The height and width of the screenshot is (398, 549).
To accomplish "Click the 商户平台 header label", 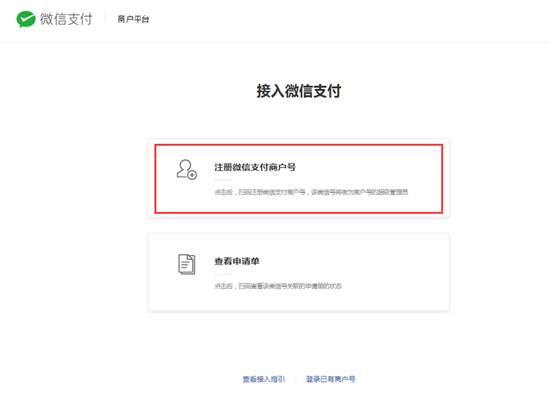I will [133, 19].
